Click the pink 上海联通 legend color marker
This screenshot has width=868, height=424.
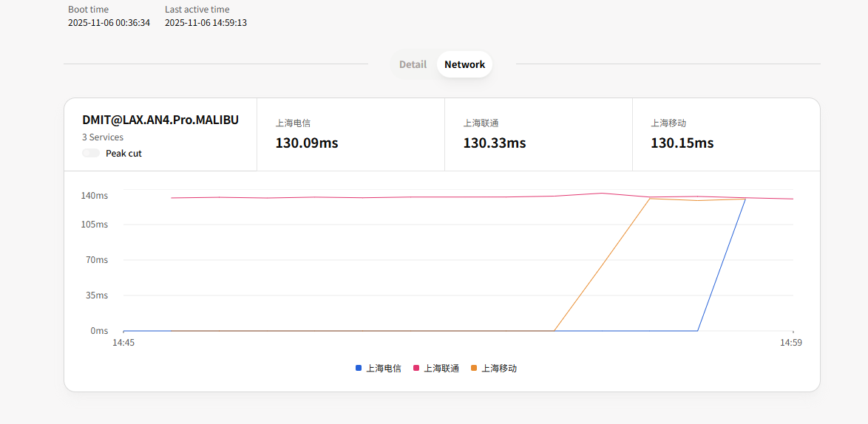[416, 368]
